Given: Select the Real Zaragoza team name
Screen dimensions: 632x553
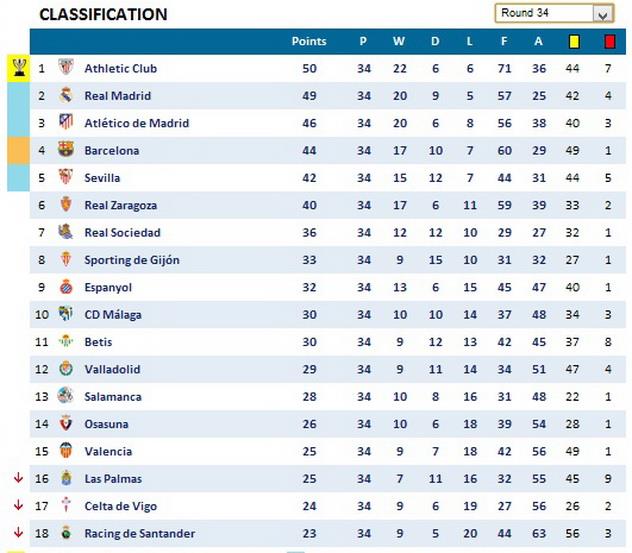Looking at the screenshot, I should click(120, 206).
